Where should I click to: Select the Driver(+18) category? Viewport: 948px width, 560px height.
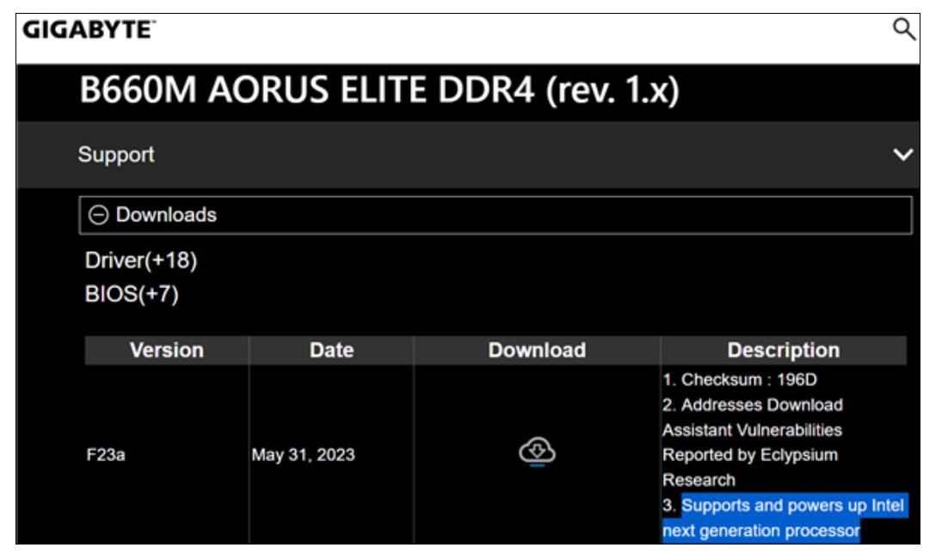[x=141, y=260]
